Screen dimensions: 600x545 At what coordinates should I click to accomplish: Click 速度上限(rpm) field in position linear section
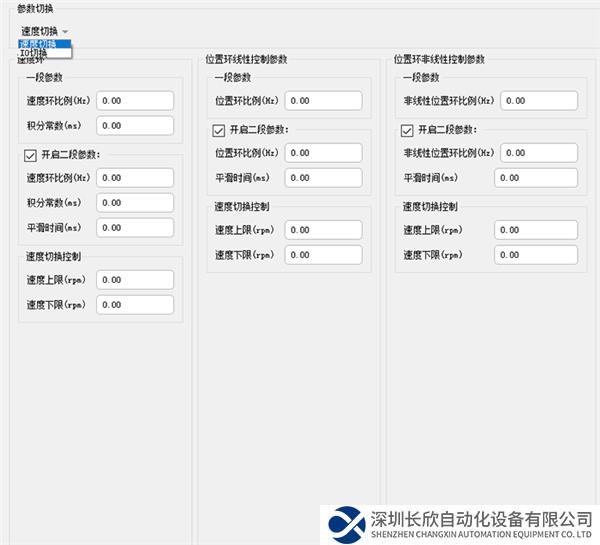[x=323, y=230]
